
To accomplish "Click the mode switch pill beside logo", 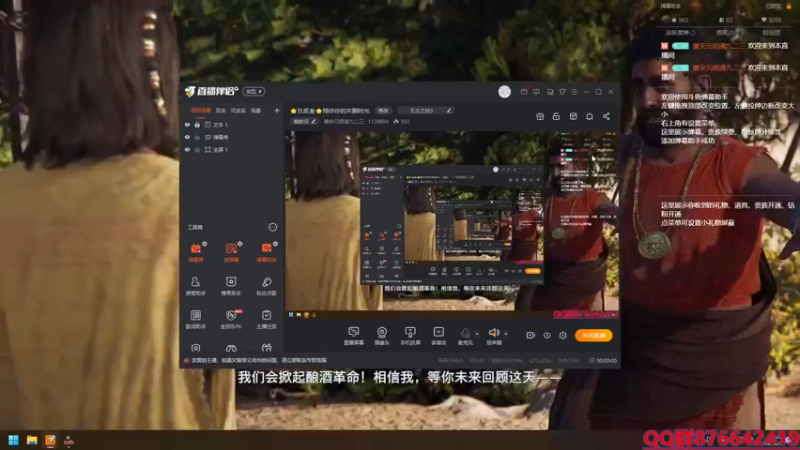I will pyautogui.click(x=254, y=92).
